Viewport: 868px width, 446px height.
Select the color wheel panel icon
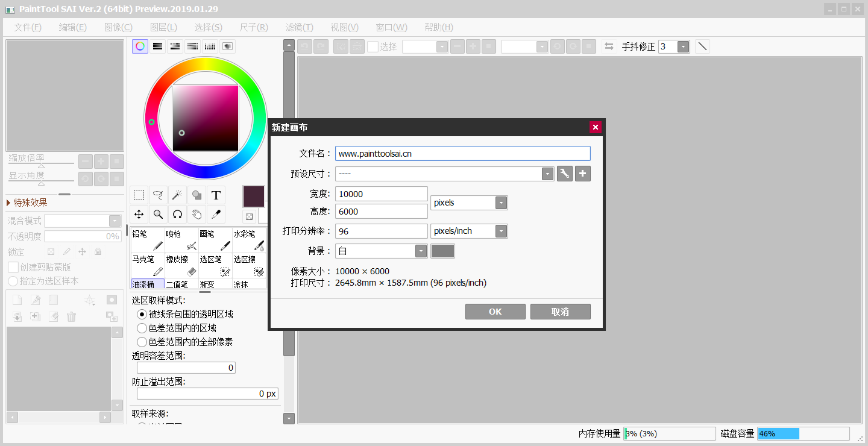pos(140,46)
